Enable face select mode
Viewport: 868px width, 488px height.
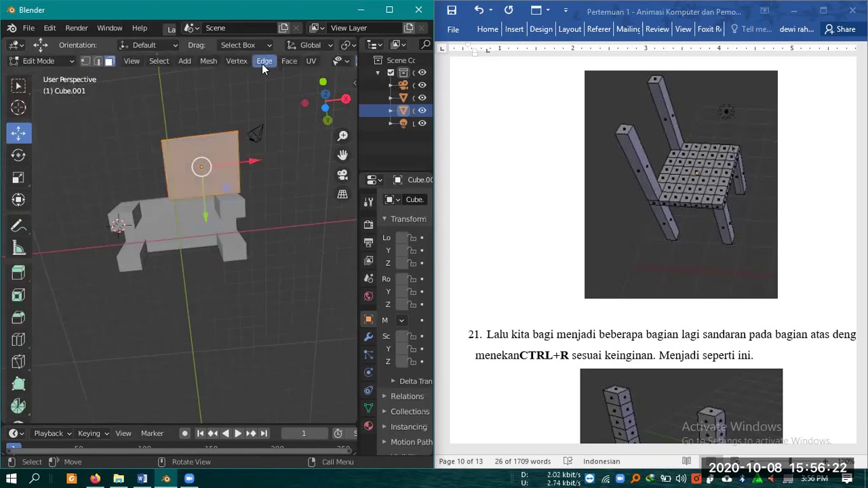109,61
